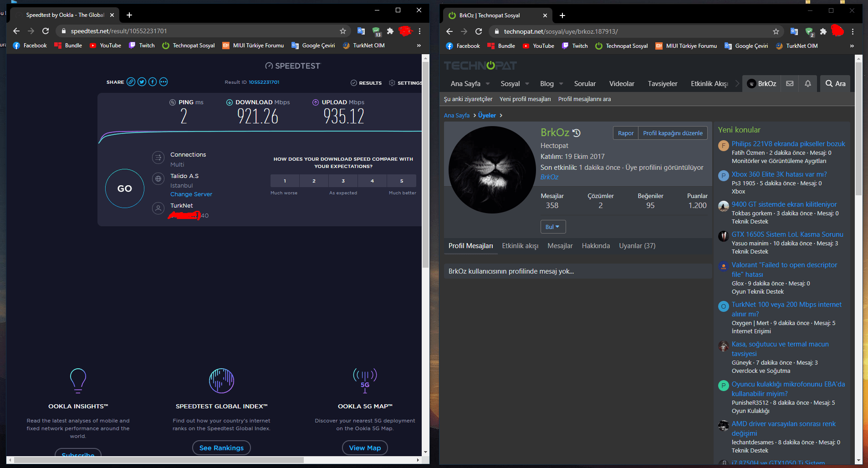868x468 pixels.
Task: Open Chrome menu in the Speedtest window
Action: [419, 31]
